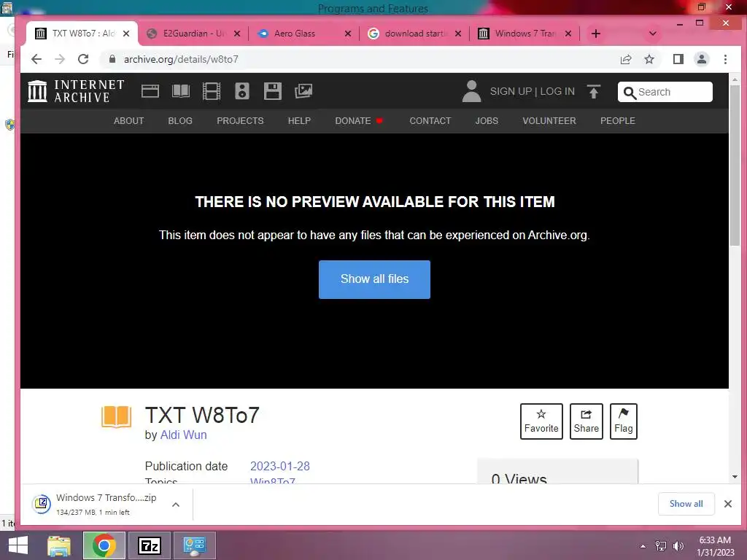Viewport: 747px width, 560px height.
Task: Click the site lock icon
Action: [x=112, y=59]
